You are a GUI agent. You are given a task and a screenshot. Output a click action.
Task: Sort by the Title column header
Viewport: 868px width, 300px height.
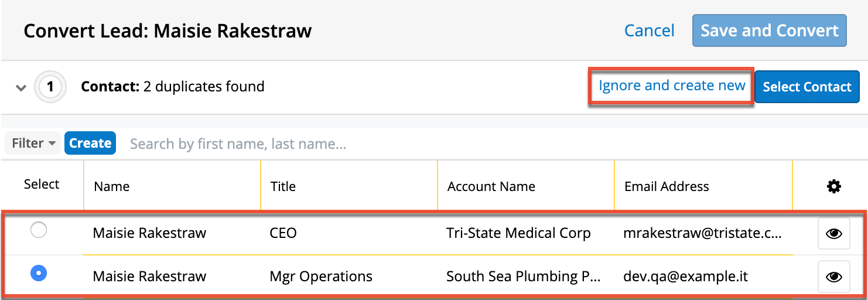(283, 187)
